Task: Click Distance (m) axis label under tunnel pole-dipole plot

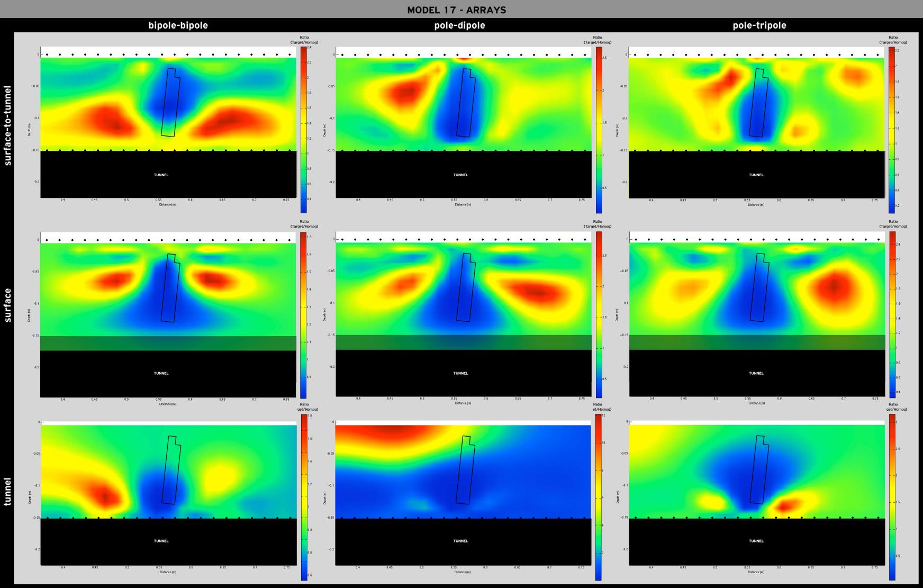Action: (463, 572)
